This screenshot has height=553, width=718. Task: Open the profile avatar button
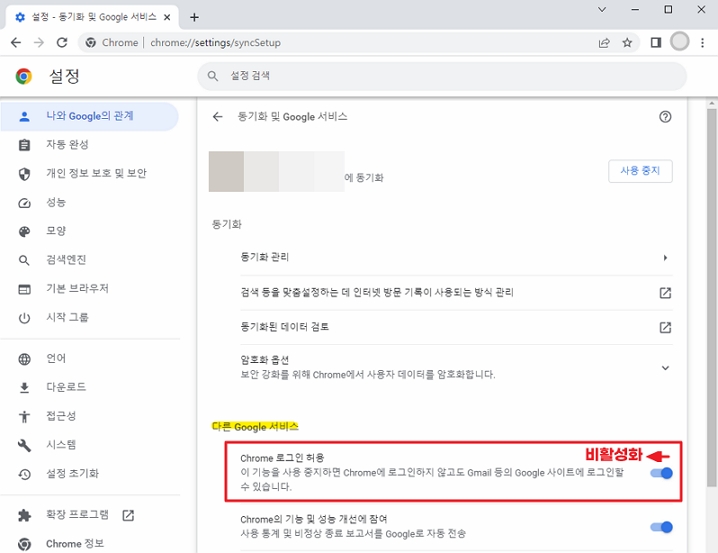pyautogui.click(x=680, y=42)
